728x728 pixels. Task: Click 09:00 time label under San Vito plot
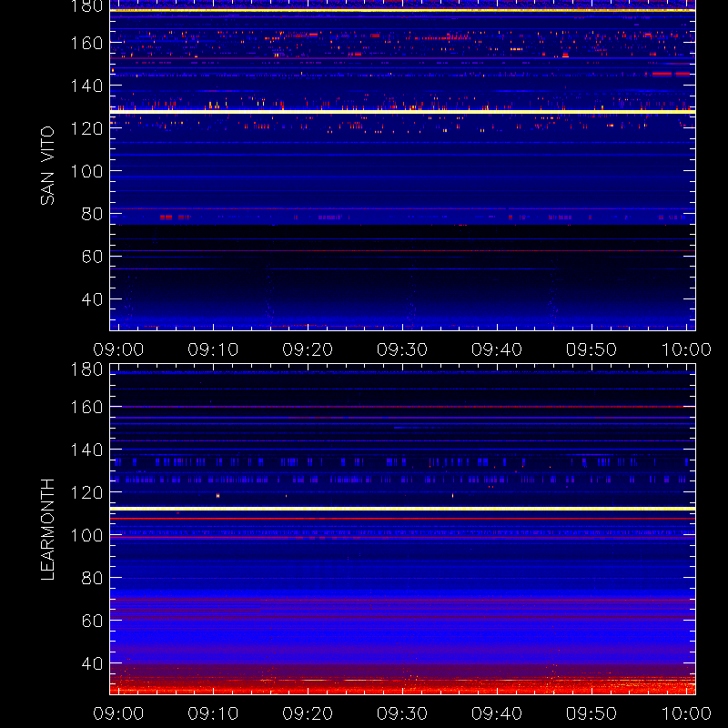tap(118, 349)
